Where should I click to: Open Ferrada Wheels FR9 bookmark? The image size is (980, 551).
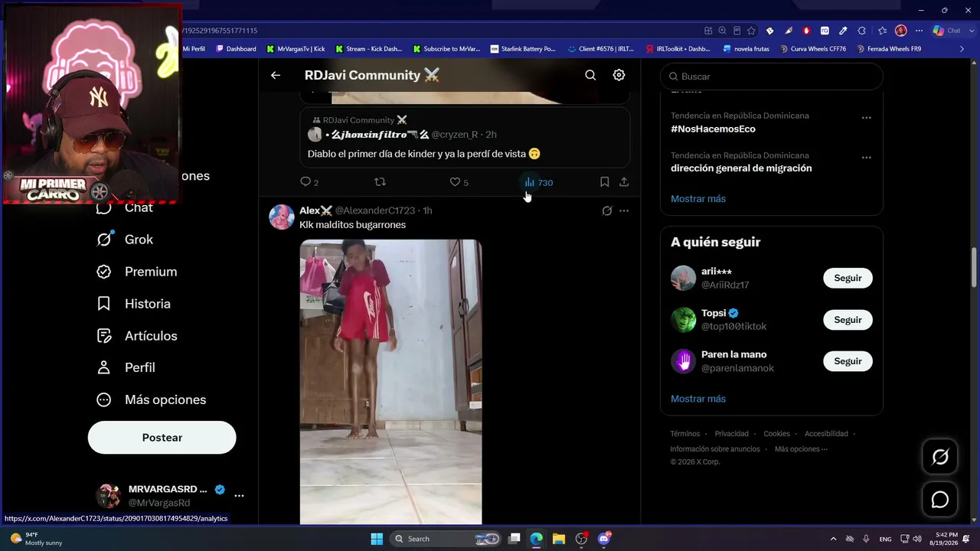[889, 49]
